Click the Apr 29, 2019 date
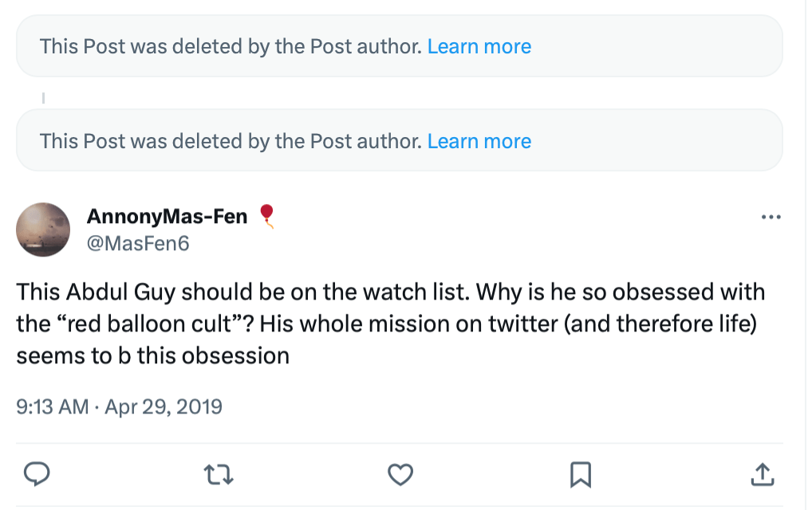Image resolution: width=812 pixels, height=510 pixels. [164, 407]
